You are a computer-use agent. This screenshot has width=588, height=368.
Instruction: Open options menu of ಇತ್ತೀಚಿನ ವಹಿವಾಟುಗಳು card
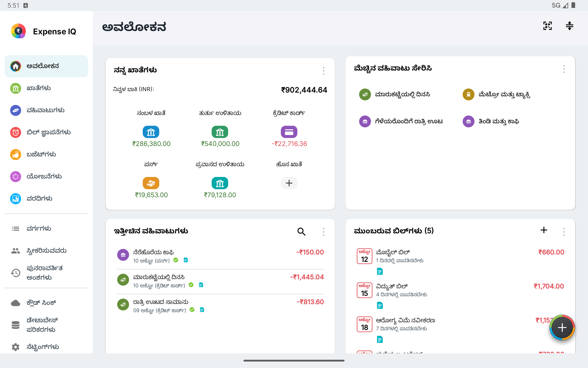[x=323, y=232]
